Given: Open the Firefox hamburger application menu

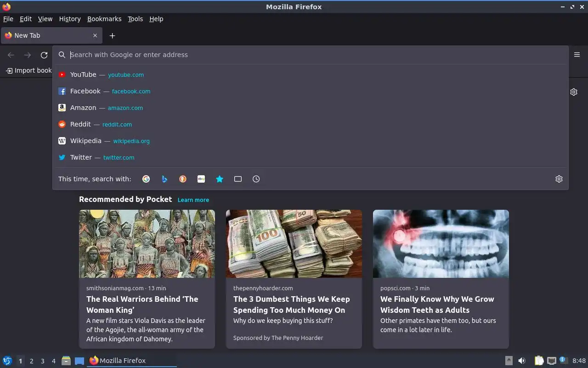Looking at the screenshot, I should (x=577, y=55).
